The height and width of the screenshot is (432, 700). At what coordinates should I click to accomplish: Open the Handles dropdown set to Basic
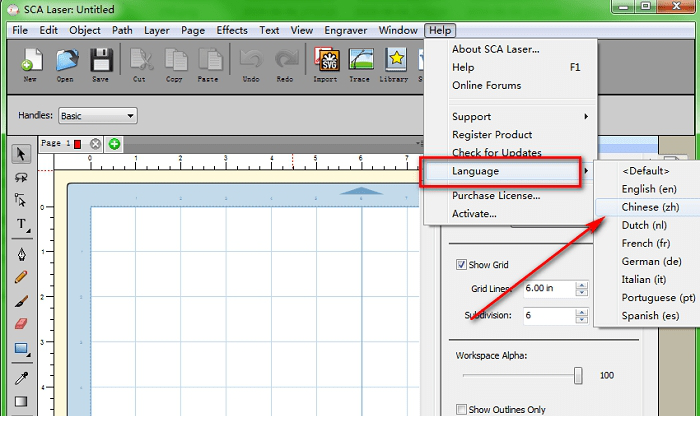click(x=96, y=116)
